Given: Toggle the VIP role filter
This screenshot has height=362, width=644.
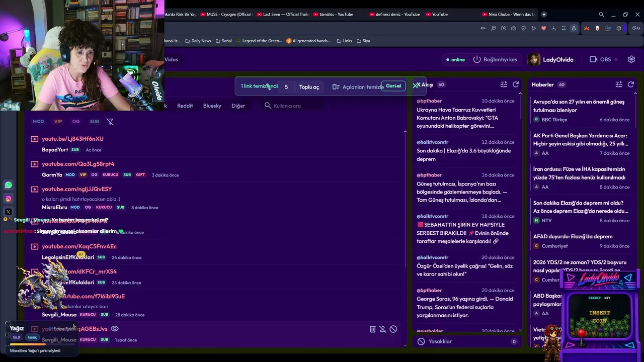Looking at the screenshot, I should (x=58, y=121).
